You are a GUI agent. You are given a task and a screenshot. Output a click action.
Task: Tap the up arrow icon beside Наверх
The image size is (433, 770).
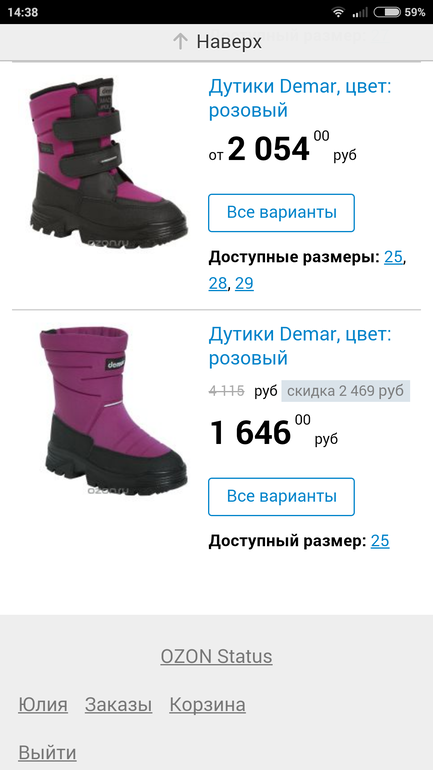pyautogui.click(x=180, y=42)
